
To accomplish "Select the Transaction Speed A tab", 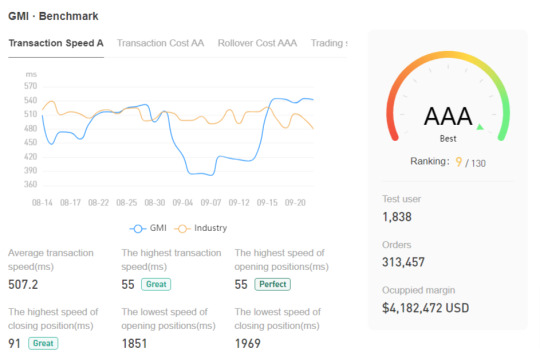I will [56, 43].
